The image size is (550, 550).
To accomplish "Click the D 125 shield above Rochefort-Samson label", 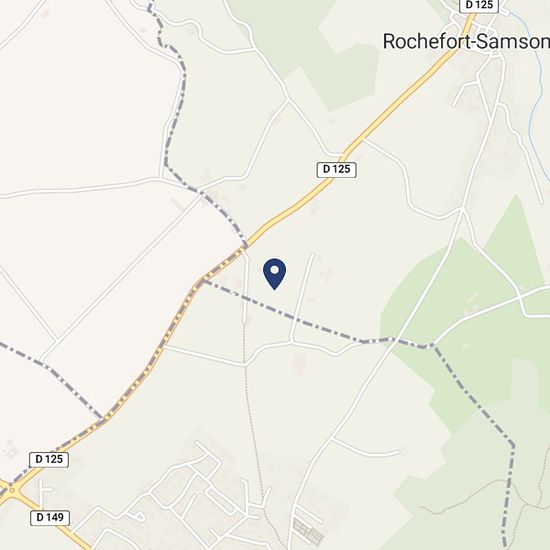I will pos(479,6).
